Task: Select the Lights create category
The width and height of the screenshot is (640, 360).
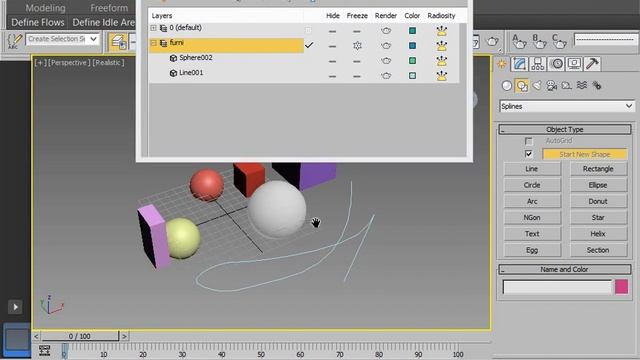Action: (x=537, y=85)
